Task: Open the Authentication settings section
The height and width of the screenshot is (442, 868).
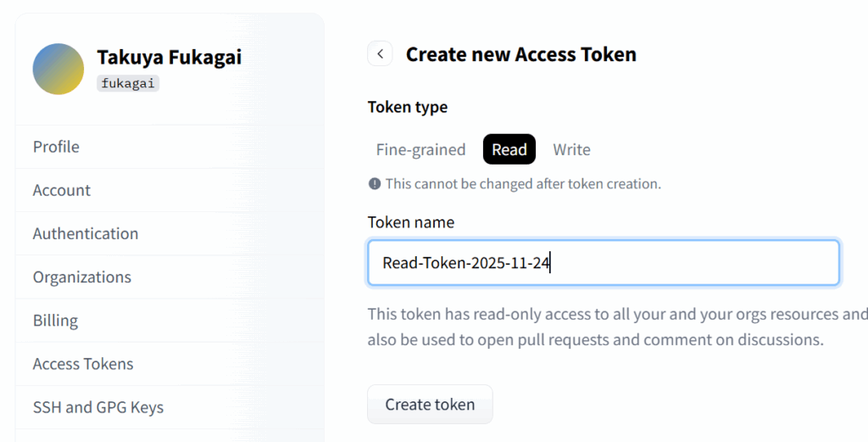Action: click(86, 233)
